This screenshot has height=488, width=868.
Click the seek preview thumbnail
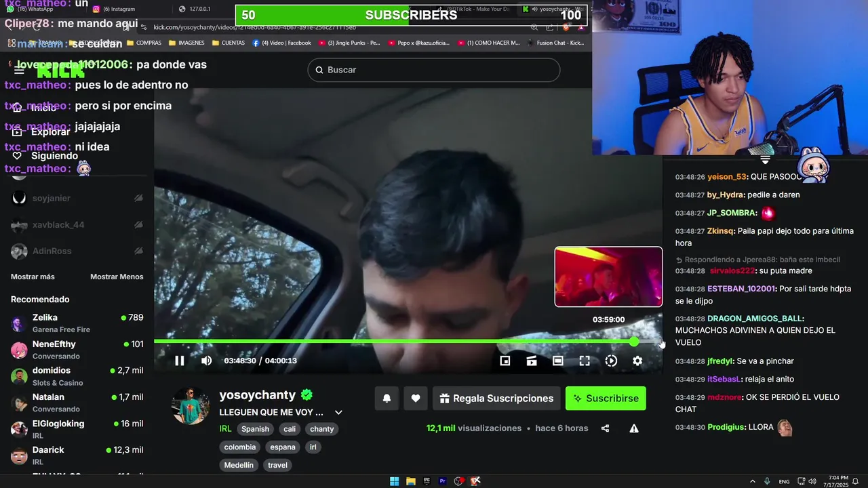tap(608, 277)
